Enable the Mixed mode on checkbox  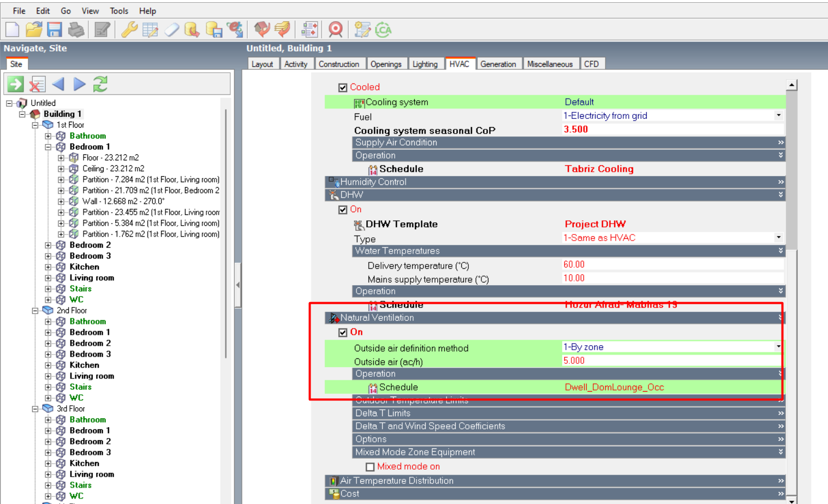370,467
